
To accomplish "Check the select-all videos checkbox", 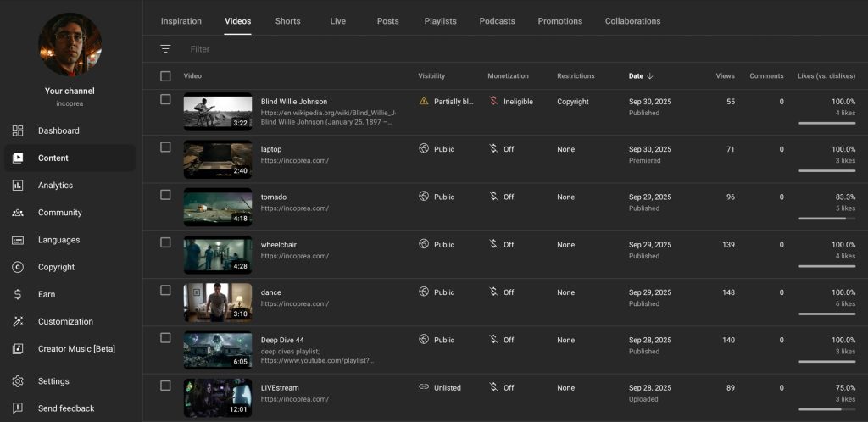I will point(165,76).
